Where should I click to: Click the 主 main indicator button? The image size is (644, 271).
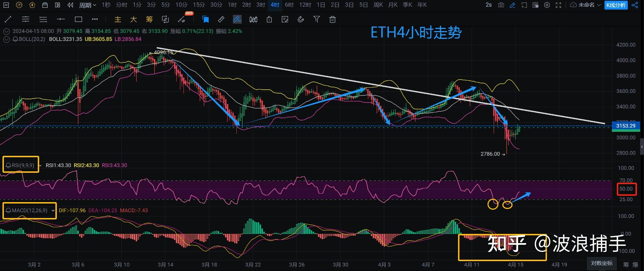click(118, 19)
